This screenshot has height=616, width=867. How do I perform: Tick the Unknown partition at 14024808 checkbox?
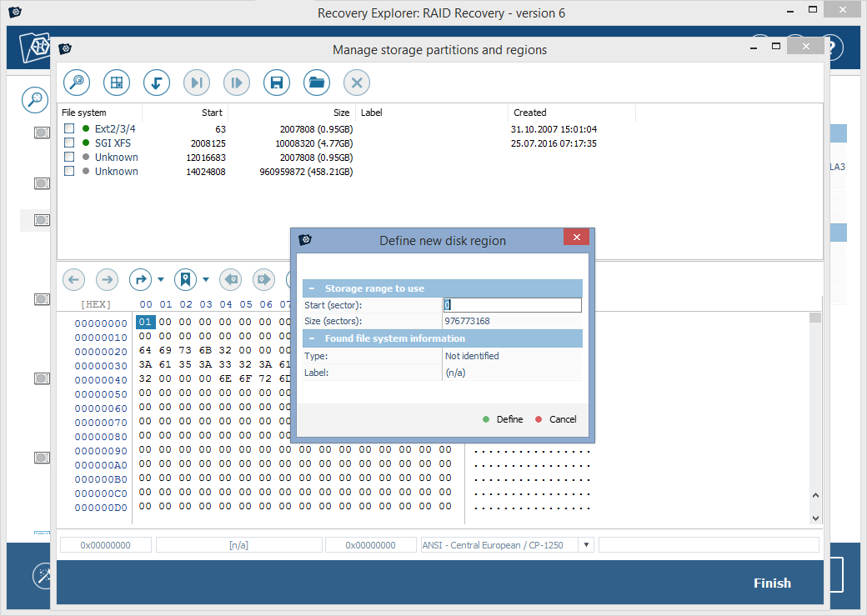click(x=69, y=172)
